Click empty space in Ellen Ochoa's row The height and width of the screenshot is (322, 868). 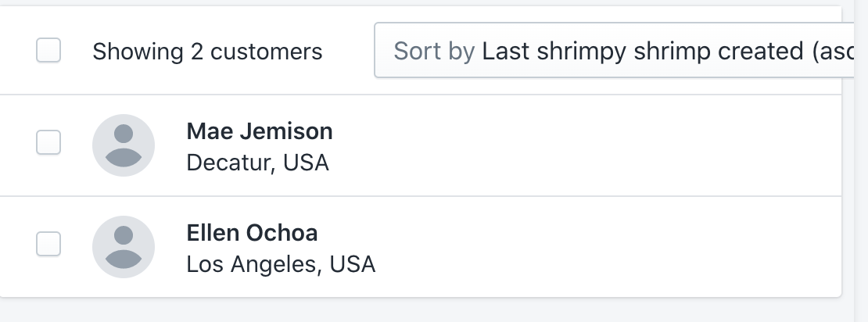[x=586, y=247]
